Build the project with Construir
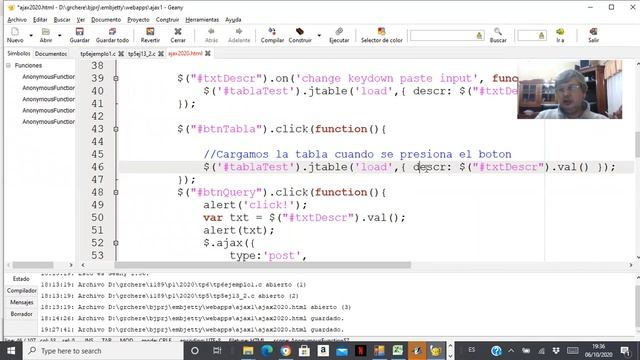Image resolution: width=640 pixels, height=360 pixels. (300, 35)
